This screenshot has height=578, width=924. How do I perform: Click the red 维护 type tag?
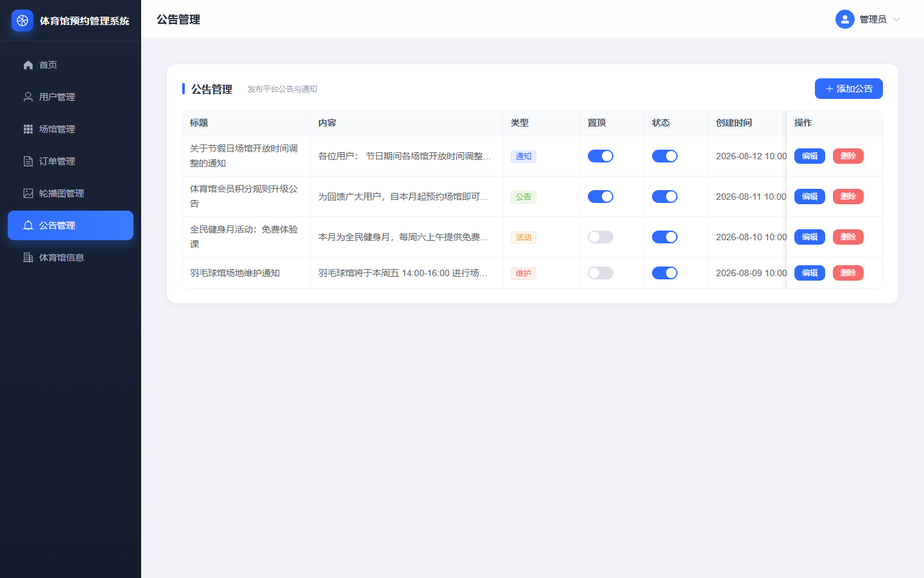click(524, 273)
